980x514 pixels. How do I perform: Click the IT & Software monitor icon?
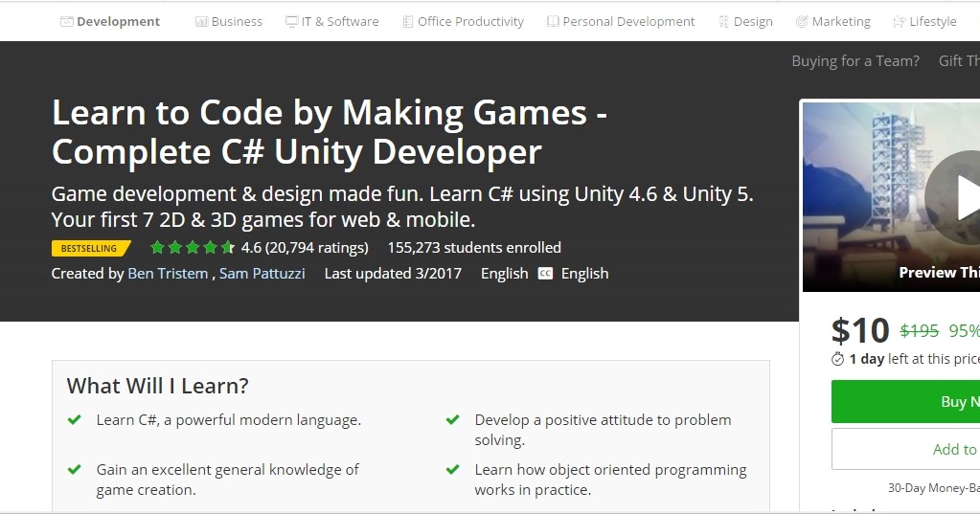coord(291,22)
